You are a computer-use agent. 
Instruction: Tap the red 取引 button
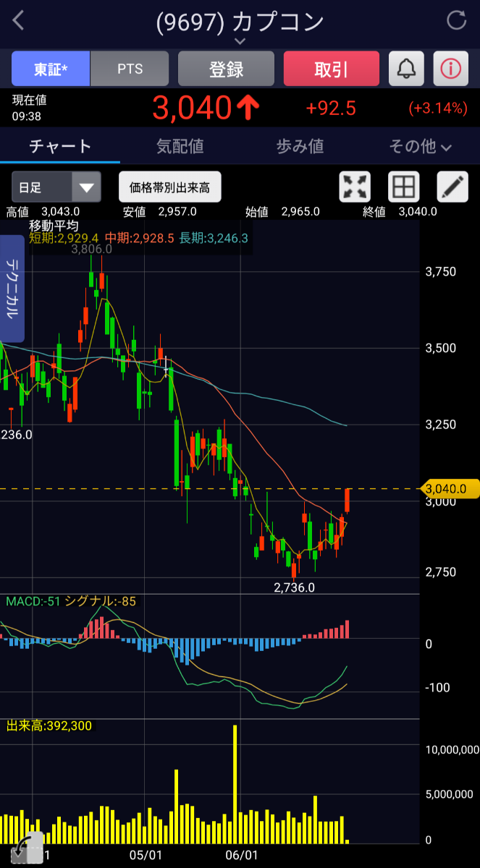click(332, 69)
